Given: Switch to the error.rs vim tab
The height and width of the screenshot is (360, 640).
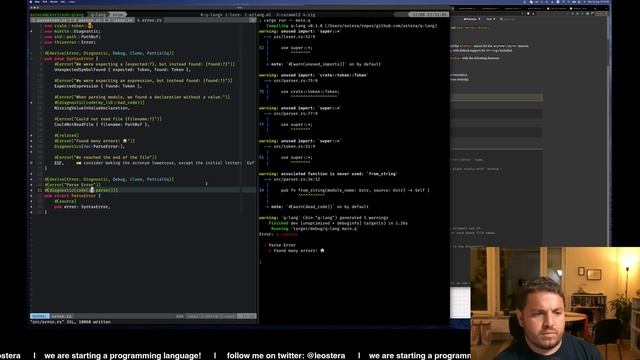Looking at the screenshot, I should click(149, 20).
